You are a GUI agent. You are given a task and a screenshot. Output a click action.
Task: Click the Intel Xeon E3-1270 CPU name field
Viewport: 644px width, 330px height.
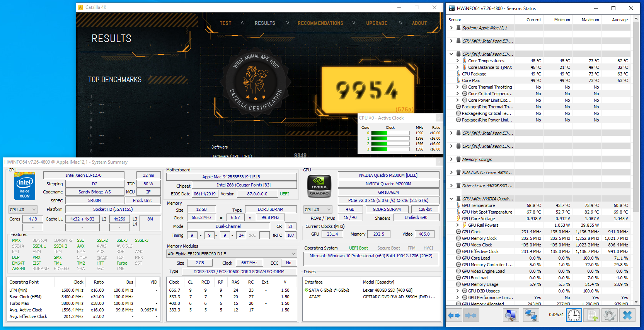click(x=83, y=175)
